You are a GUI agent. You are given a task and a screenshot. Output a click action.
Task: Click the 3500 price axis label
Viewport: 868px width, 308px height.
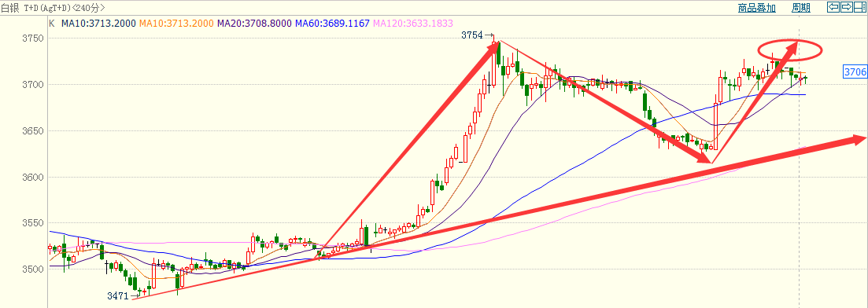tap(32, 269)
